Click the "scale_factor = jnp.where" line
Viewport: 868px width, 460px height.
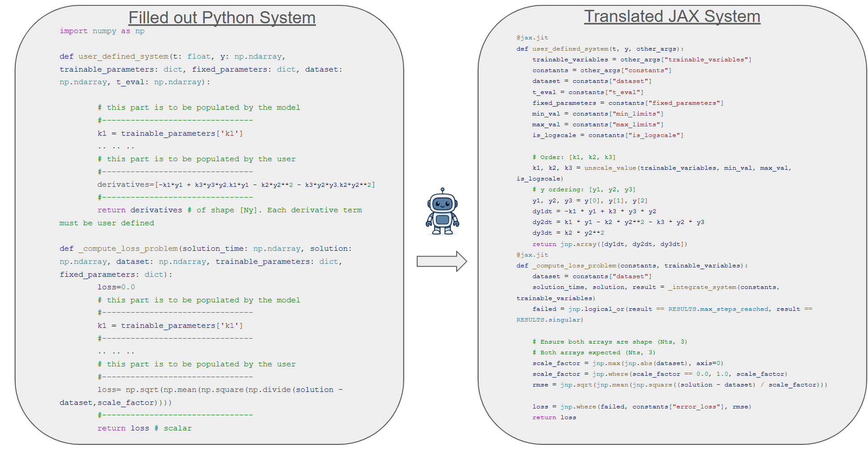(x=660, y=374)
